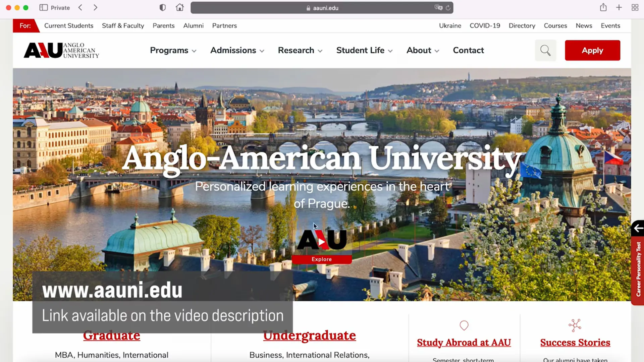Screen dimensions: 644x362
Task: Open the Courses link
Action: point(555,26)
